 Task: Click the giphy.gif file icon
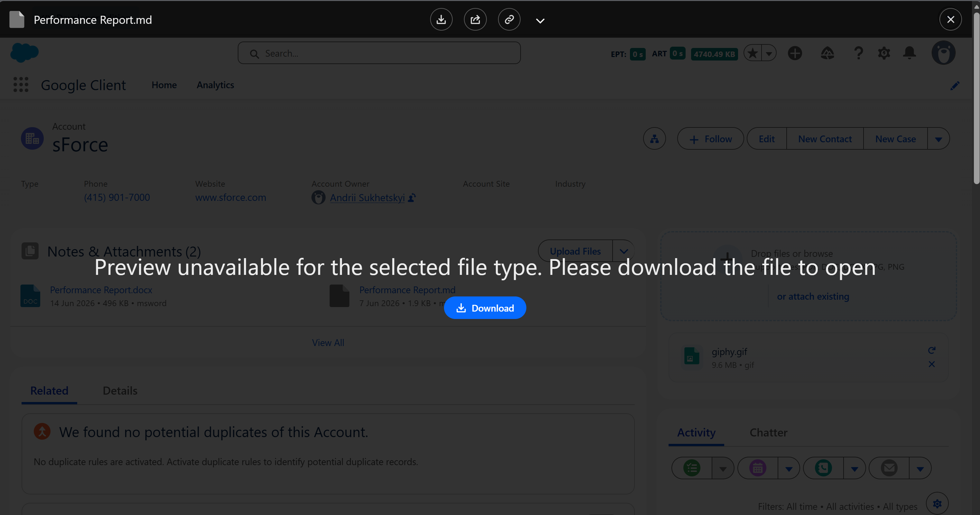pos(692,356)
